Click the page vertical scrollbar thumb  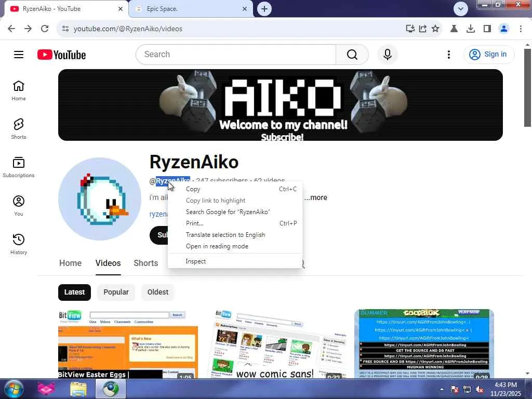click(527, 87)
